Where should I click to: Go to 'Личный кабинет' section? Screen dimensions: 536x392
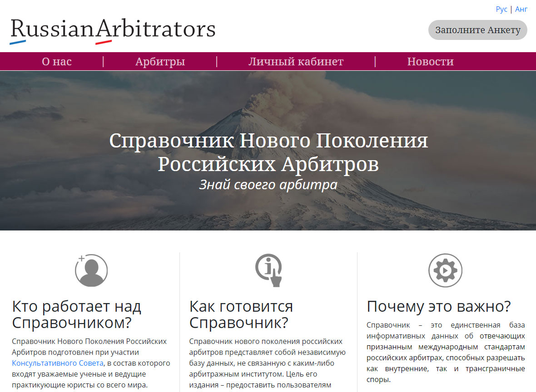(296, 61)
